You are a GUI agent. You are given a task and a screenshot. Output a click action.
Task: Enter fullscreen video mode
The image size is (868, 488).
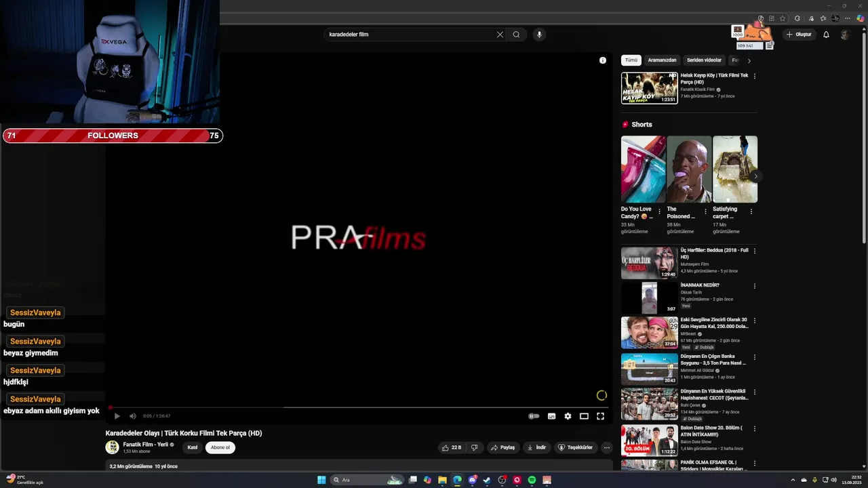600,416
